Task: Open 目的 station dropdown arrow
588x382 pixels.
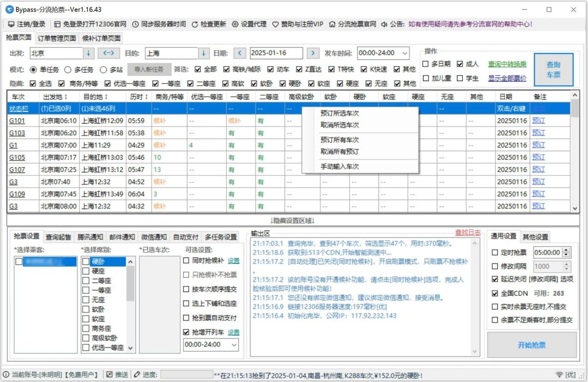Action: 204,53
